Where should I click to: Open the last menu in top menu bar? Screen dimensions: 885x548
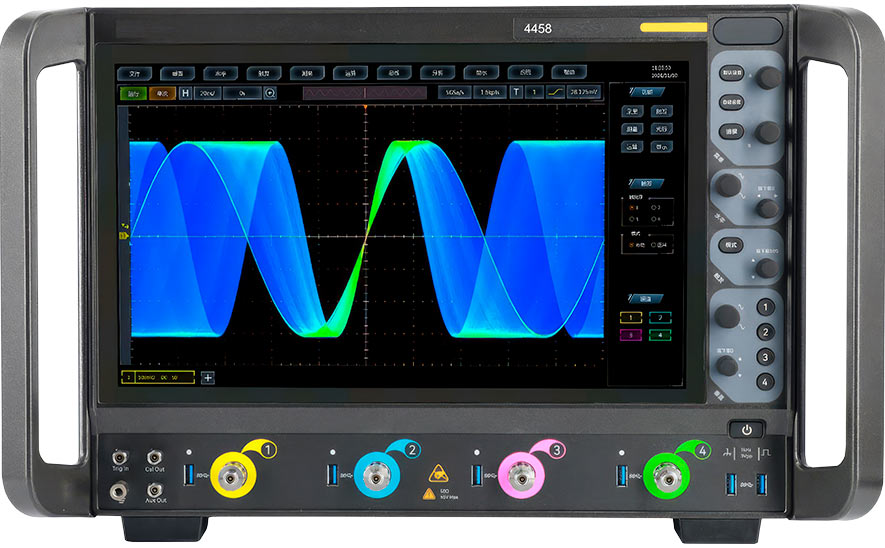click(x=568, y=73)
